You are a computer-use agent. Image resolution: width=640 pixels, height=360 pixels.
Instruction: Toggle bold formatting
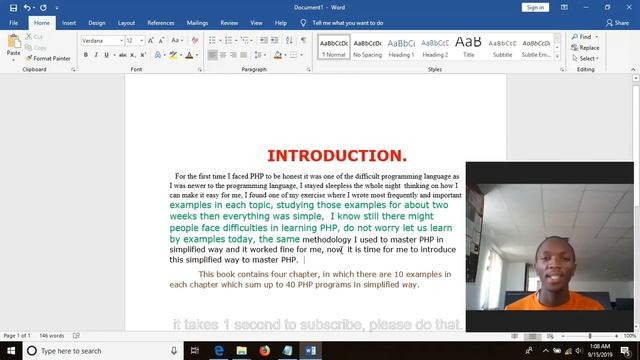tap(86, 55)
